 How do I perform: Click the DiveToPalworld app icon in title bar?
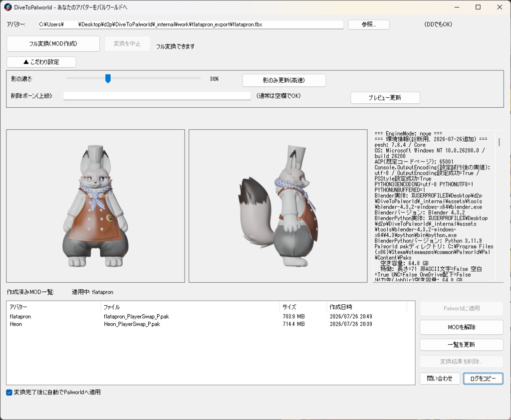click(7, 7)
